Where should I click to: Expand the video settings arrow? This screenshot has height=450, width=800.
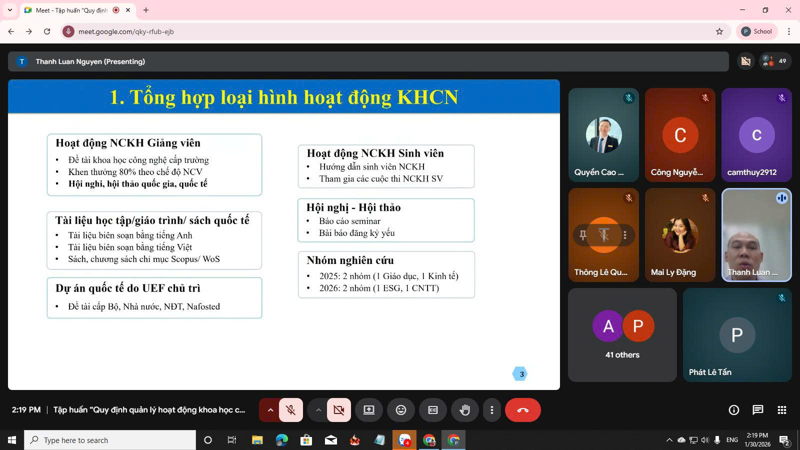point(318,410)
